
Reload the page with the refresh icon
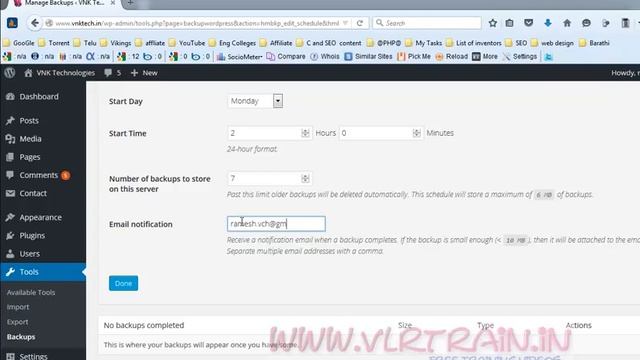click(x=360, y=23)
